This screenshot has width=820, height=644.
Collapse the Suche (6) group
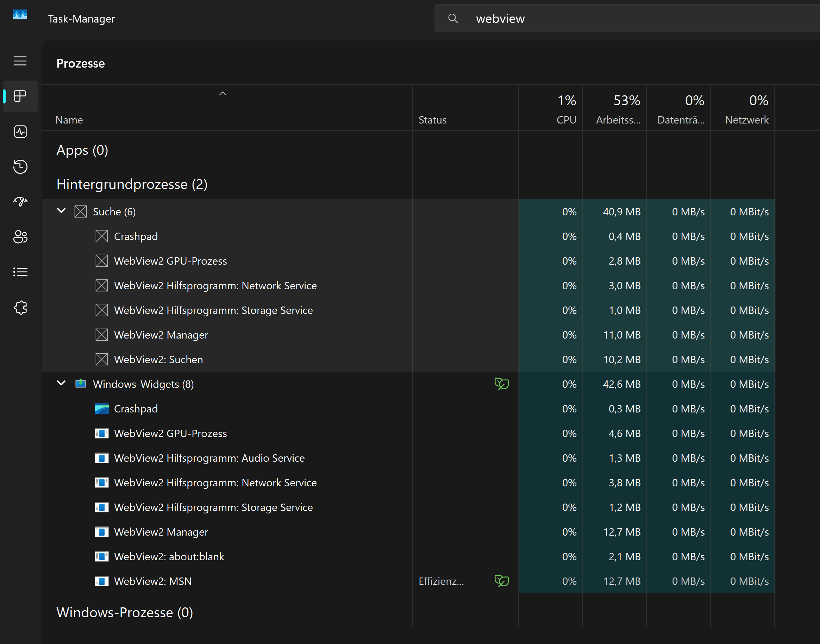pos(61,211)
